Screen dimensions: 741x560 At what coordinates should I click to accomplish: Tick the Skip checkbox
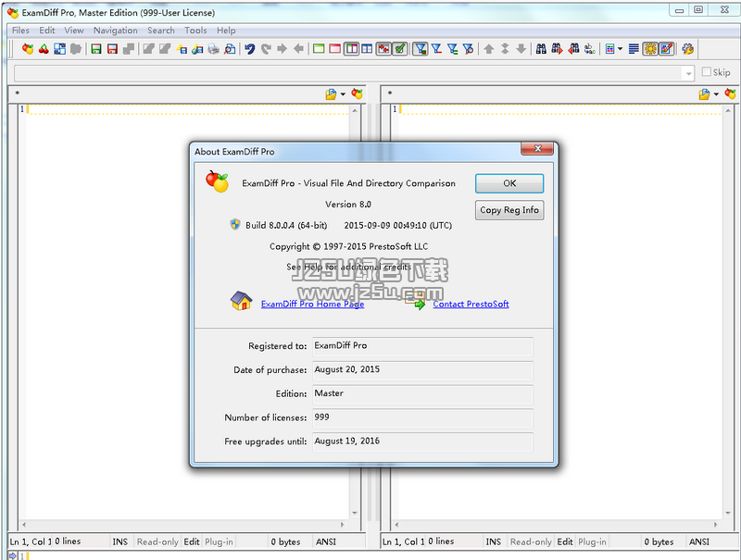coord(707,72)
